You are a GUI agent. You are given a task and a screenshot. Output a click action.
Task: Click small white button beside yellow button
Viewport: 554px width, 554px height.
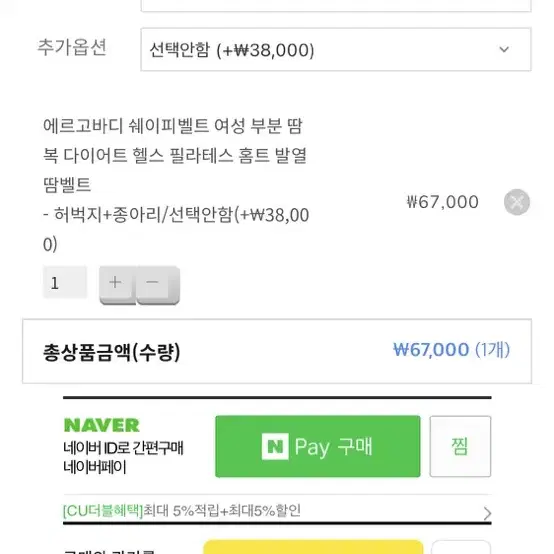point(461,547)
